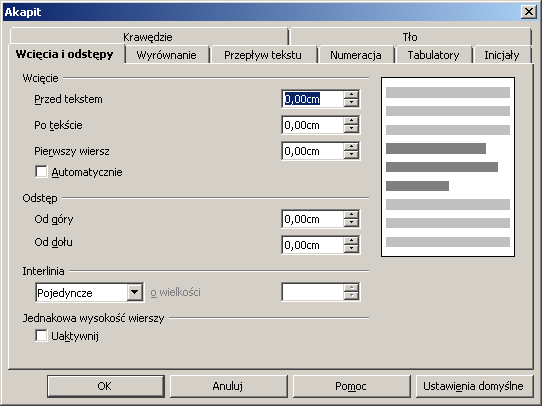The width and height of the screenshot is (542, 406).
Task: Decrease the Od dołu spacing value
Action: pos(351,248)
